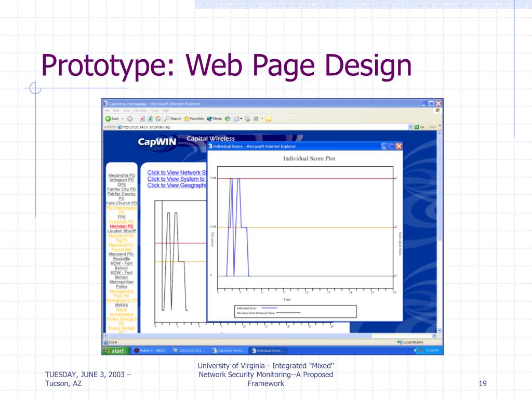Viewport: 532px width, 399px height.
Task: Open the Loudon Sheriff link
Action: click(122, 231)
